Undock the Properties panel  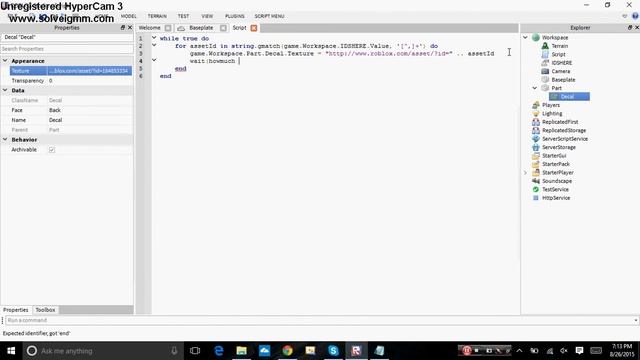click(122, 27)
